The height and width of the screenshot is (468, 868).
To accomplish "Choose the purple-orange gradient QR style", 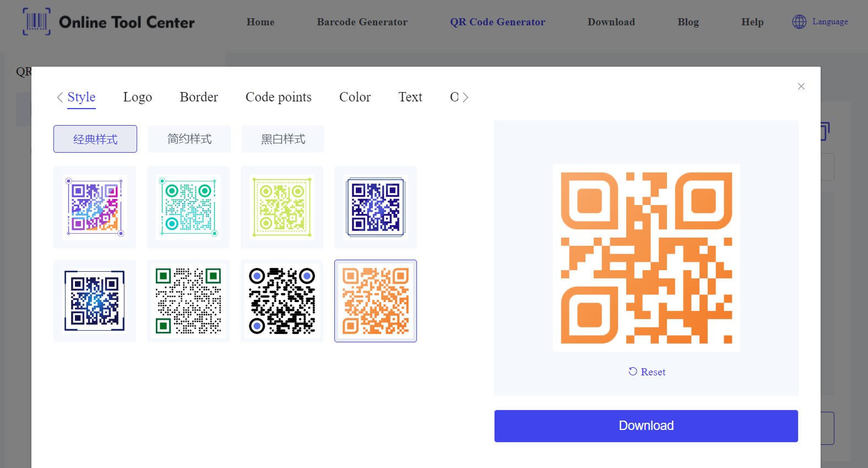I will pyautogui.click(x=95, y=207).
